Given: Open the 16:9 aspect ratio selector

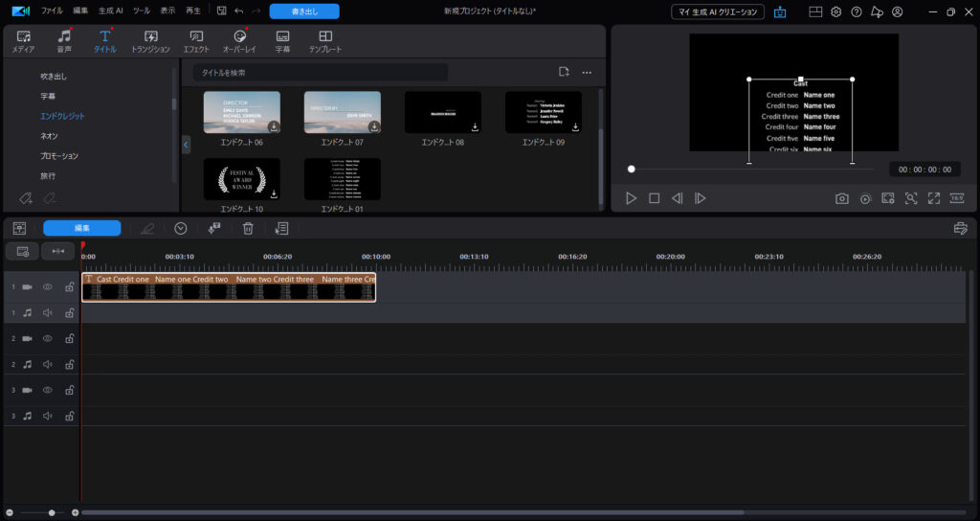Looking at the screenshot, I should 957,198.
